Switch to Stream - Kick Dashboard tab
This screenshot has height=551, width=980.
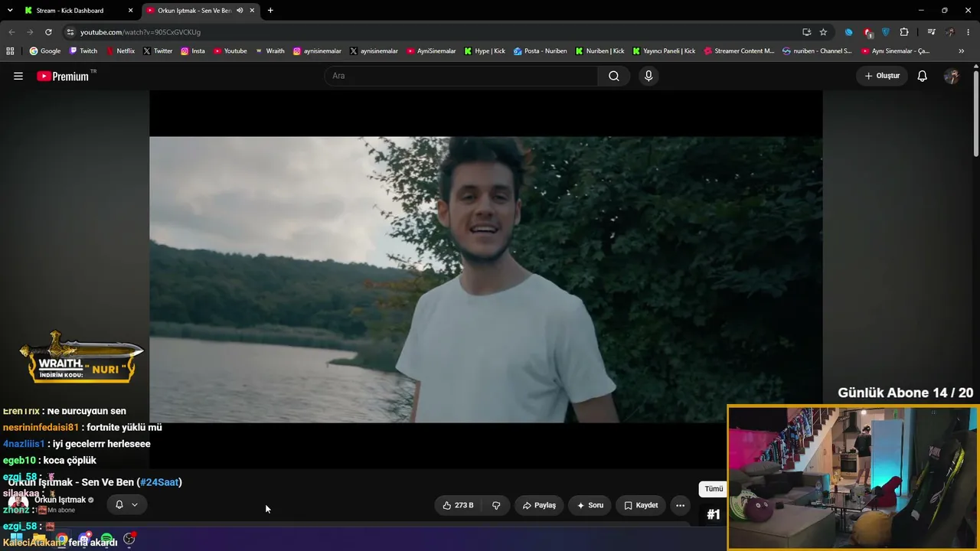pos(70,11)
